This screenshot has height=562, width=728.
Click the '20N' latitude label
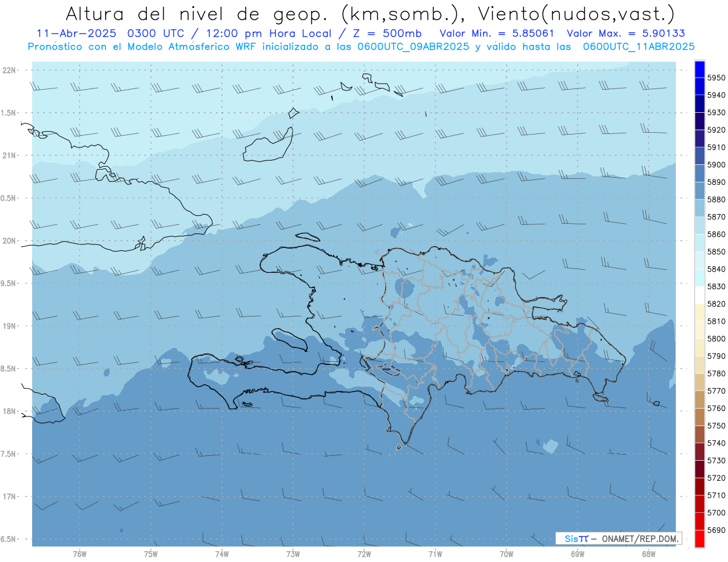[8, 241]
